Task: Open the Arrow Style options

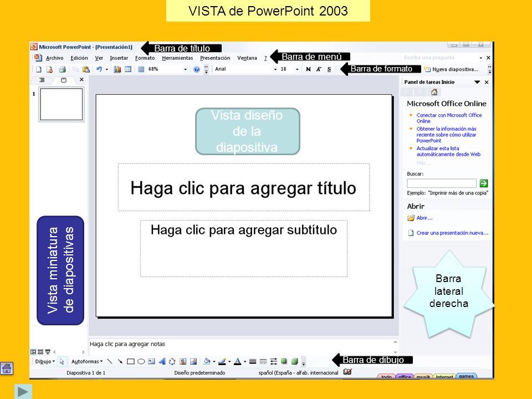Action: click(273, 362)
